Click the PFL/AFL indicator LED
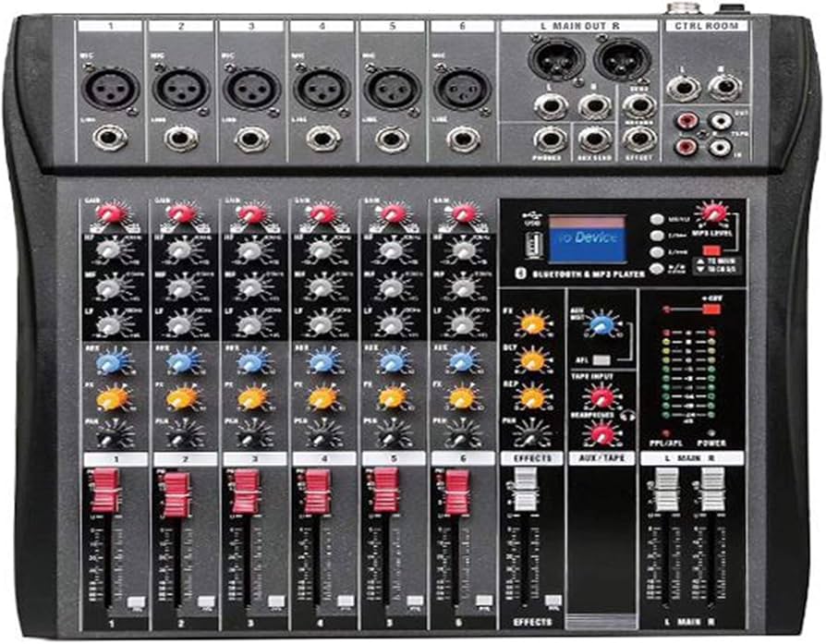Viewport: 826px width, 644px height. pos(666,432)
